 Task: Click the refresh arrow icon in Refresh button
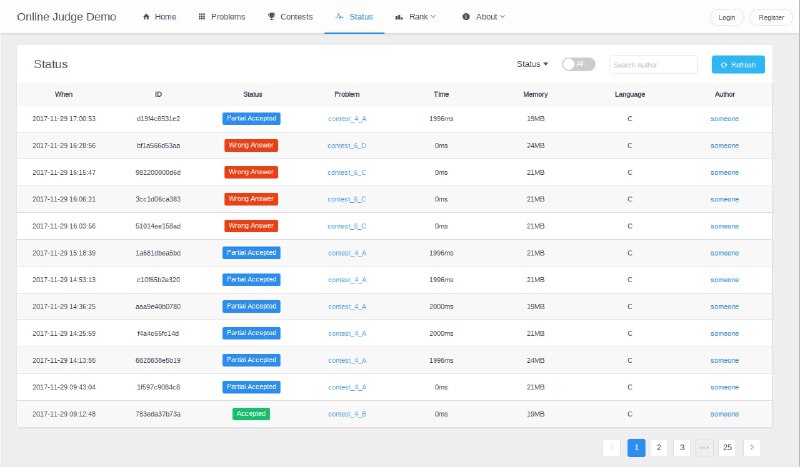723,65
